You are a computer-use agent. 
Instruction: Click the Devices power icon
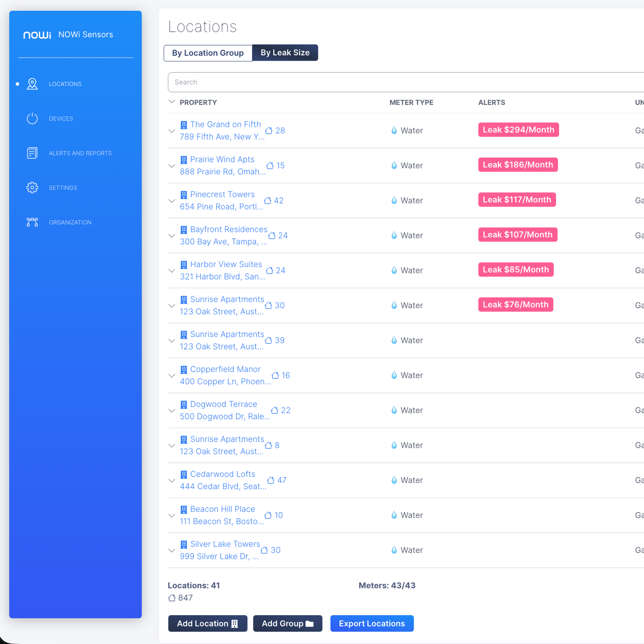(32, 118)
